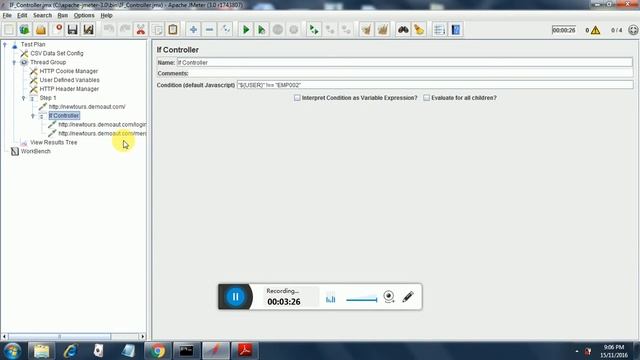Click the New test plan icon
Screen dimensions: 640x360
coord(9,29)
